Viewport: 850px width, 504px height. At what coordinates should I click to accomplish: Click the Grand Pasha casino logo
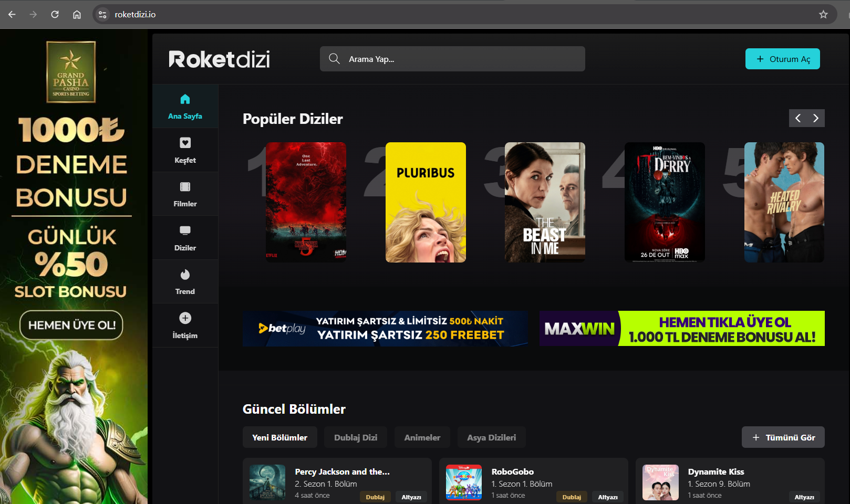pyautogui.click(x=71, y=72)
